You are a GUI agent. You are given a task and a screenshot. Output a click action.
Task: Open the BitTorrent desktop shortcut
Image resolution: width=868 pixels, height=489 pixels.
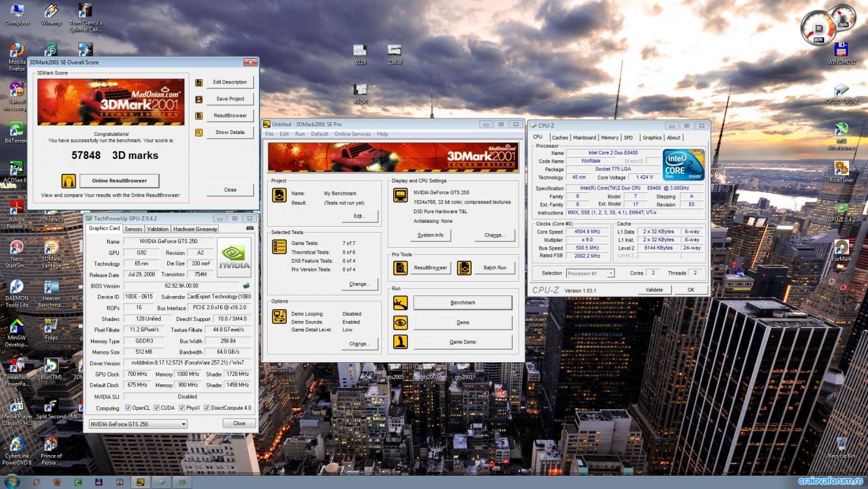[x=16, y=133]
